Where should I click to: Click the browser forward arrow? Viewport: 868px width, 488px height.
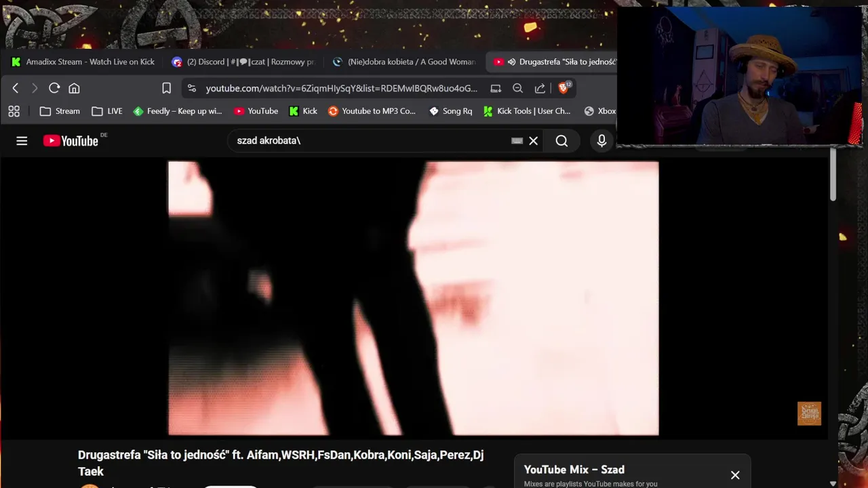click(35, 88)
